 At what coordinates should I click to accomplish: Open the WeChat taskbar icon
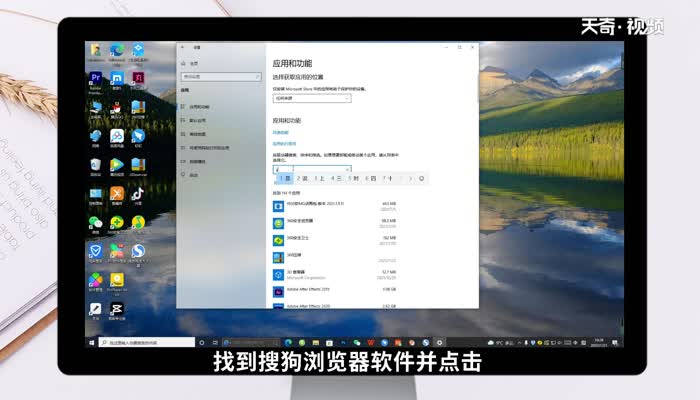click(357, 342)
